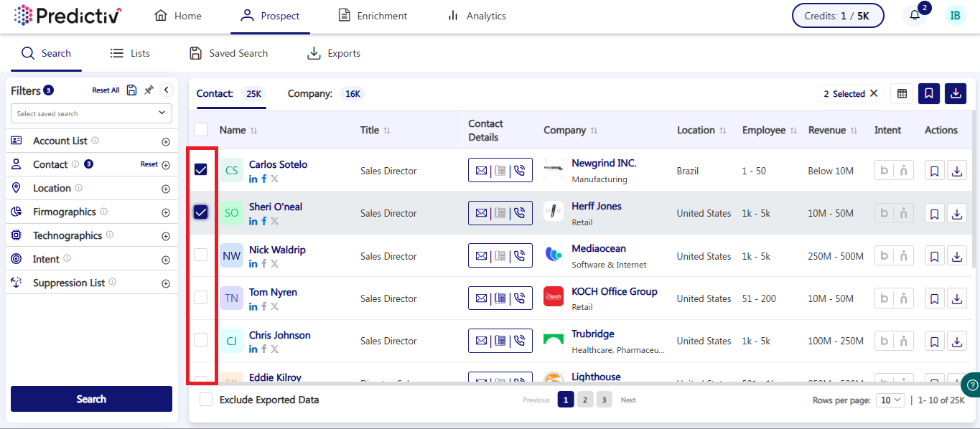
Task: Select the Nick Waldrip row checkbox
Action: pyautogui.click(x=201, y=255)
